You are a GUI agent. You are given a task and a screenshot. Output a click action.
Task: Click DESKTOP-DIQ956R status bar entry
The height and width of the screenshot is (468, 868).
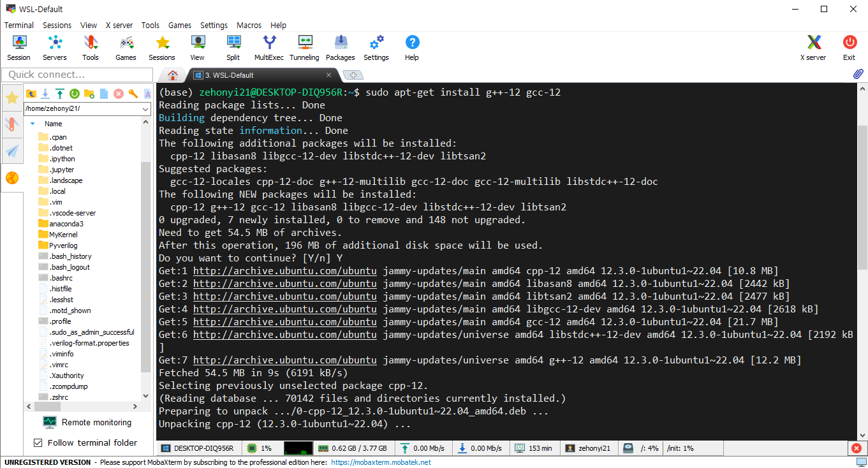point(198,448)
